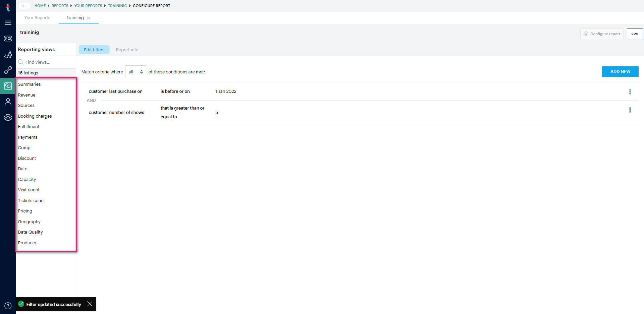Select the Comp reporting view
This screenshot has height=314, width=644.
click(24, 148)
